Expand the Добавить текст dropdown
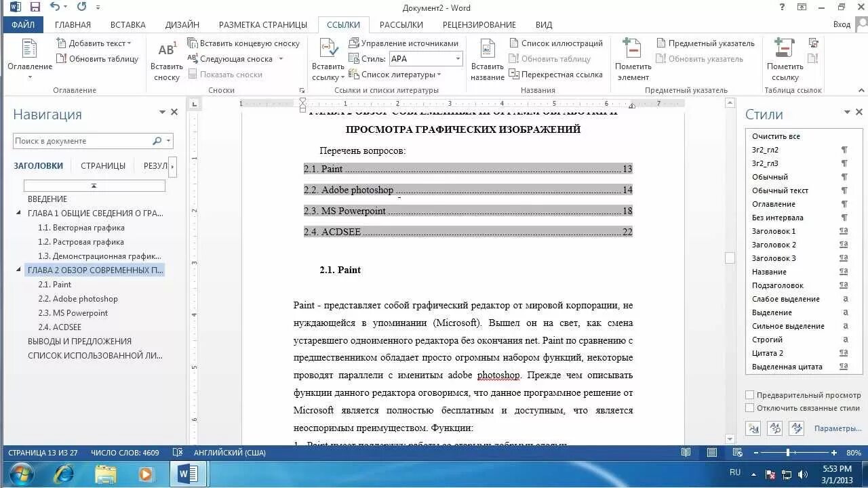868x488 pixels. [x=129, y=43]
